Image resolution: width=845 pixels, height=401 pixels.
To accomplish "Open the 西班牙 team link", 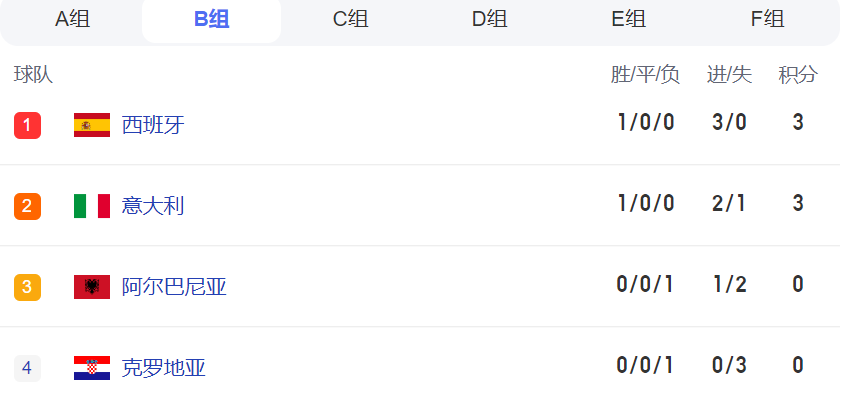I will pyautogui.click(x=153, y=125).
